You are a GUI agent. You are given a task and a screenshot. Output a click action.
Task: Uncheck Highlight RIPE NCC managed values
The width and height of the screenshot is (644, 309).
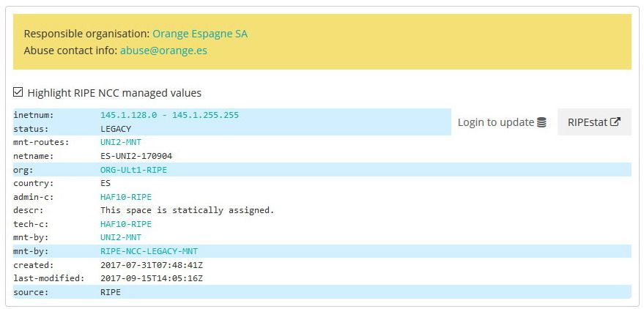tap(18, 93)
